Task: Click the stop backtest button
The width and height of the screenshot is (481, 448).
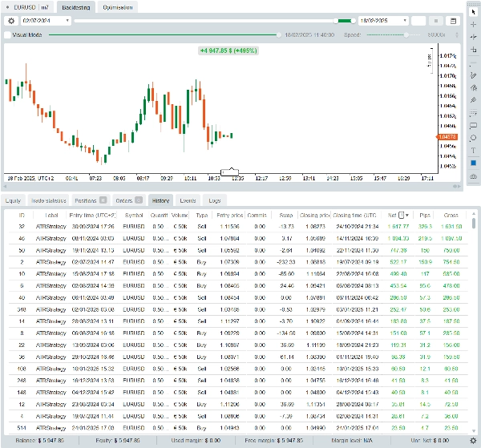Action: (436, 21)
